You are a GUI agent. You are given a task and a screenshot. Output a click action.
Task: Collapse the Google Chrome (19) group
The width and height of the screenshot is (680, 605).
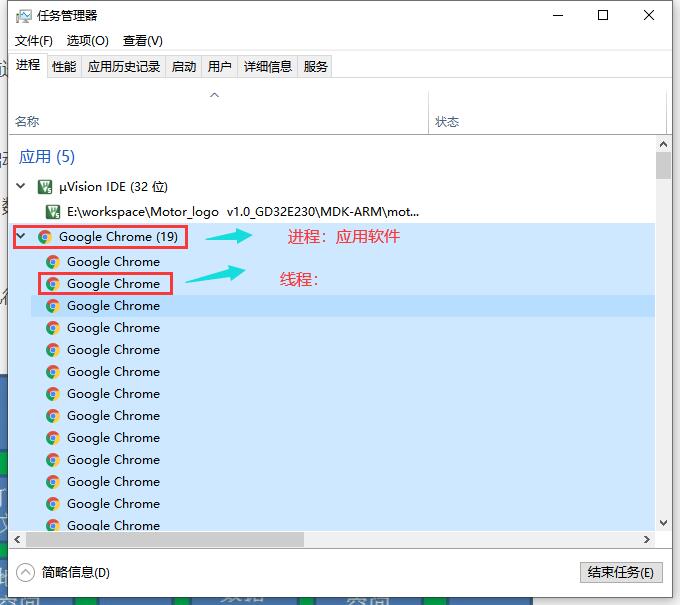pos(20,236)
